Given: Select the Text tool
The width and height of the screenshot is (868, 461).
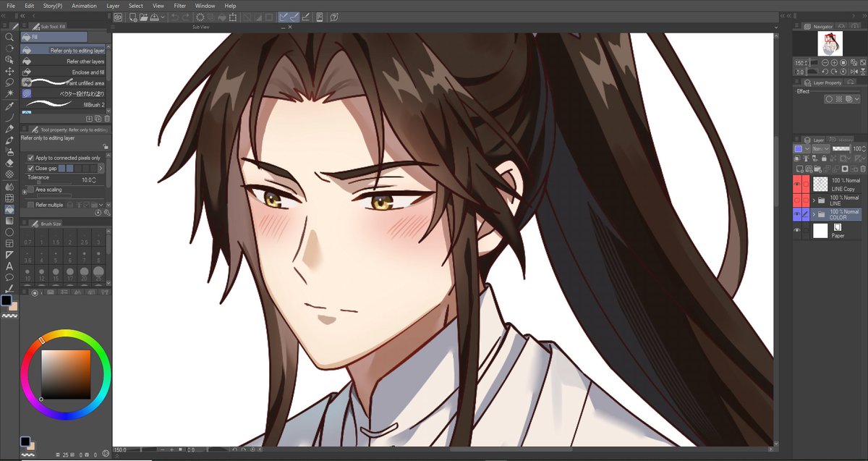Looking at the screenshot, I should coord(9,266).
